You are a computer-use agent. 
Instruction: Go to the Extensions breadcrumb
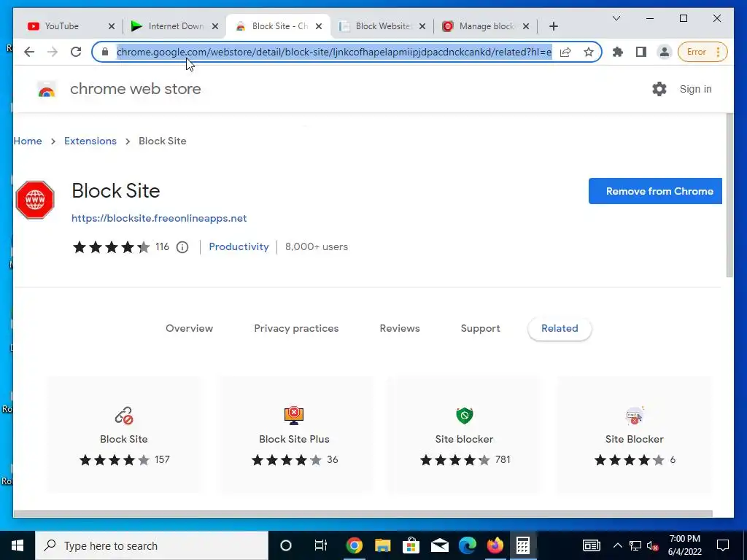90,141
